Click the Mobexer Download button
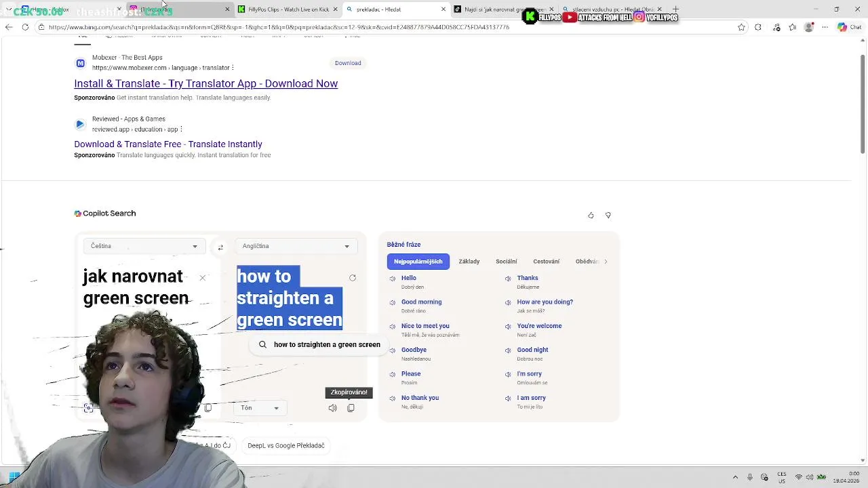868x488 pixels. [x=348, y=63]
